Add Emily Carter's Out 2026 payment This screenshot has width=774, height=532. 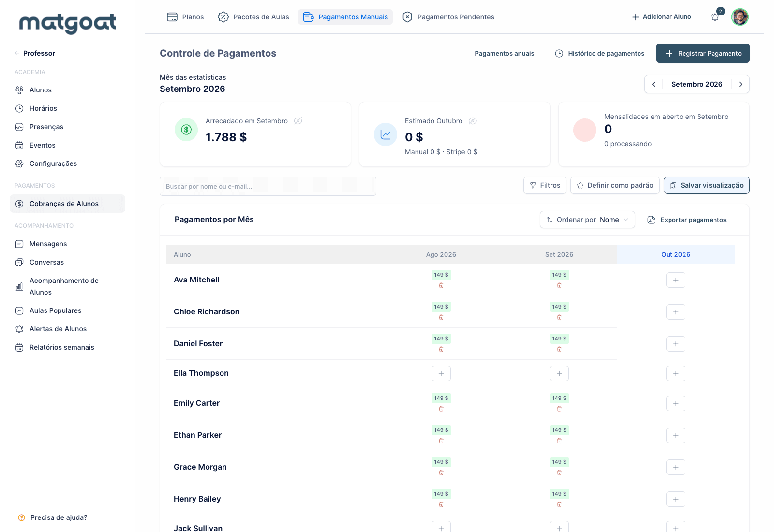[x=676, y=403]
